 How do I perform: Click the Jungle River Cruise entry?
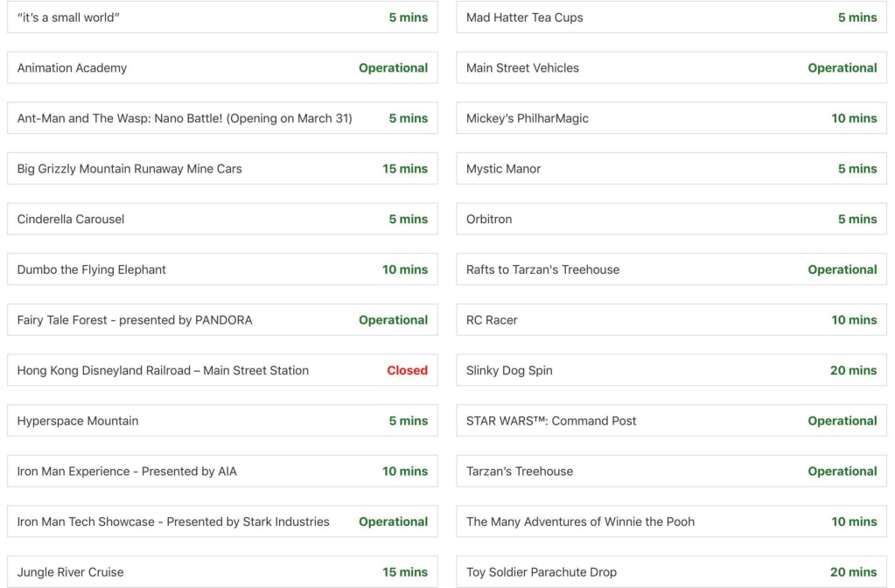pos(222,572)
